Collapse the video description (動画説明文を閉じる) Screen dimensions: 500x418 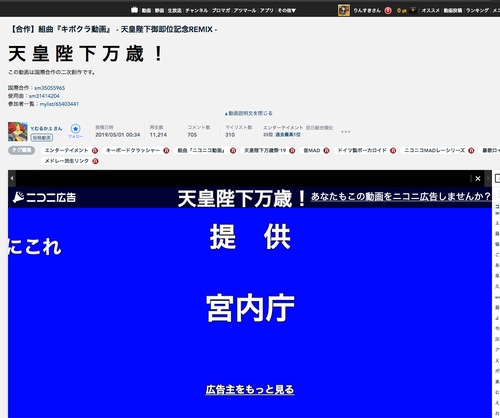249,113
